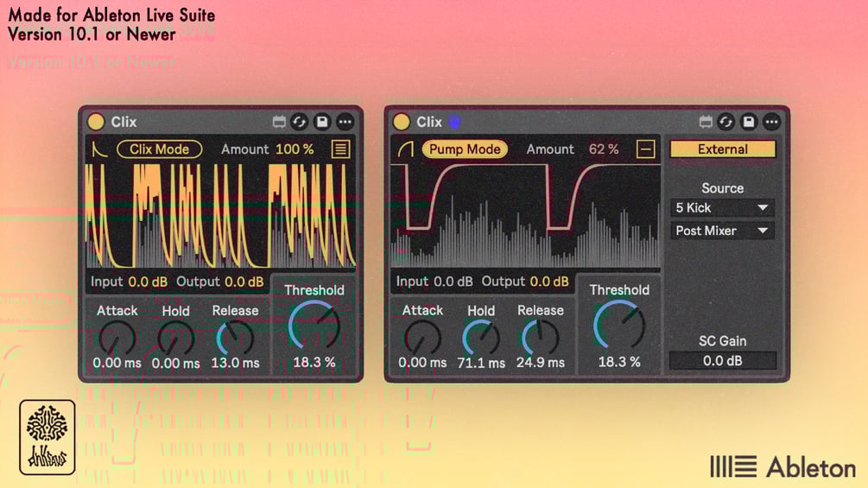Click the left Clix 0.00 ms attack value
868x488 pixels.
pos(117,364)
